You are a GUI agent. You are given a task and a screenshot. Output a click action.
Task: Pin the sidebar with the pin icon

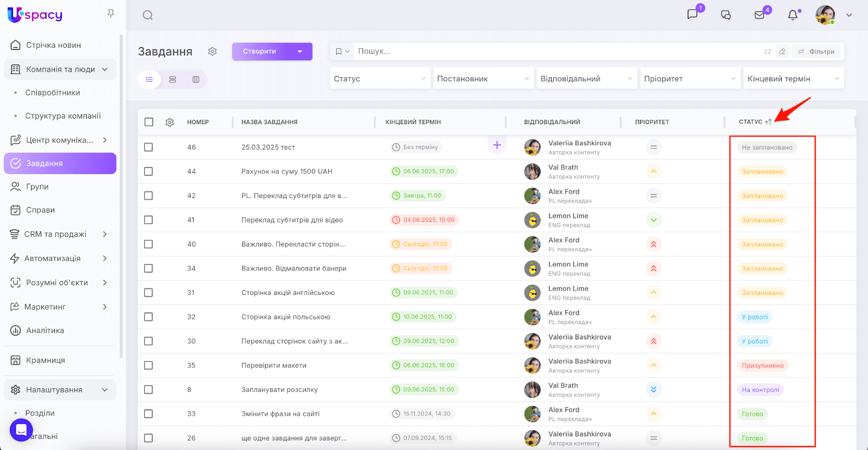[x=111, y=14]
